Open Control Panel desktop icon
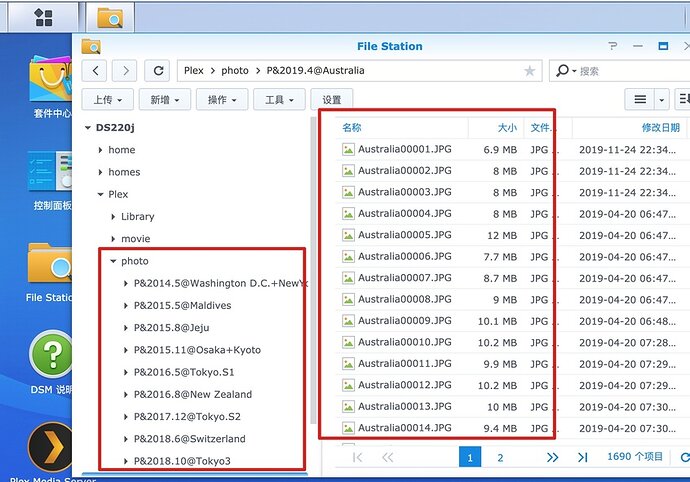 point(49,171)
